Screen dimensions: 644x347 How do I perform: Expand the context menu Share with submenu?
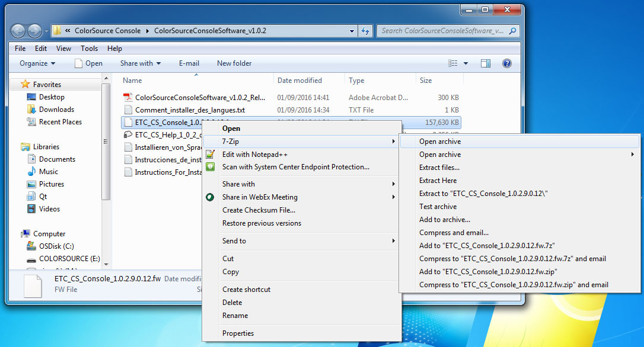(394, 184)
